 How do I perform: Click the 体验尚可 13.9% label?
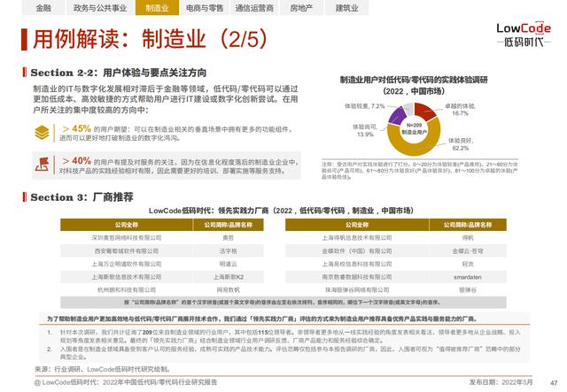(365, 130)
